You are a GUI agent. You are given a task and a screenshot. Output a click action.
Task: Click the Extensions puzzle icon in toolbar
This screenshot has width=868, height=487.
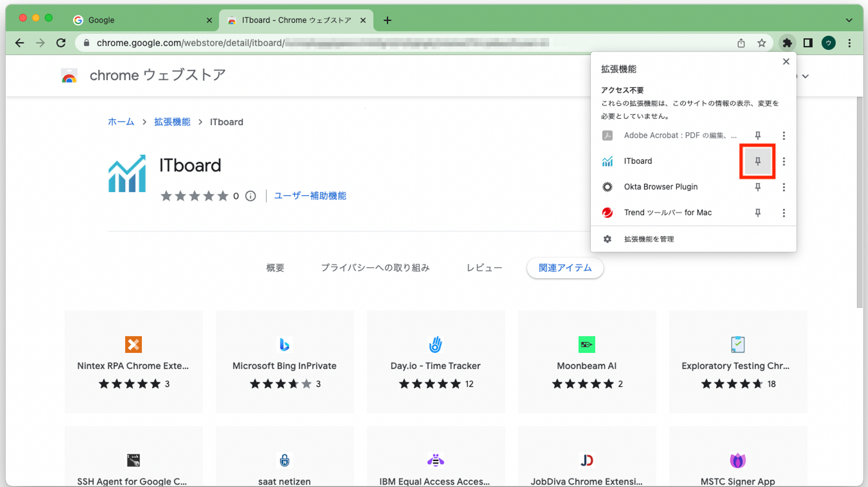pyautogui.click(x=787, y=43)
